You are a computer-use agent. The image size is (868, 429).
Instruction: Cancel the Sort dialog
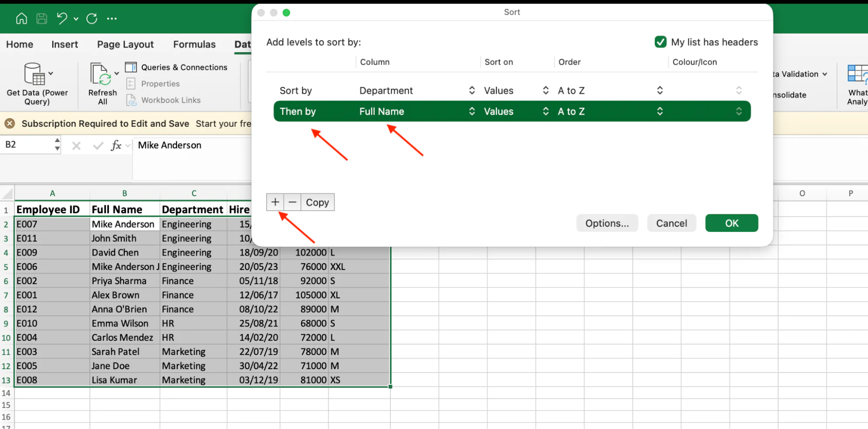point(671,223)
